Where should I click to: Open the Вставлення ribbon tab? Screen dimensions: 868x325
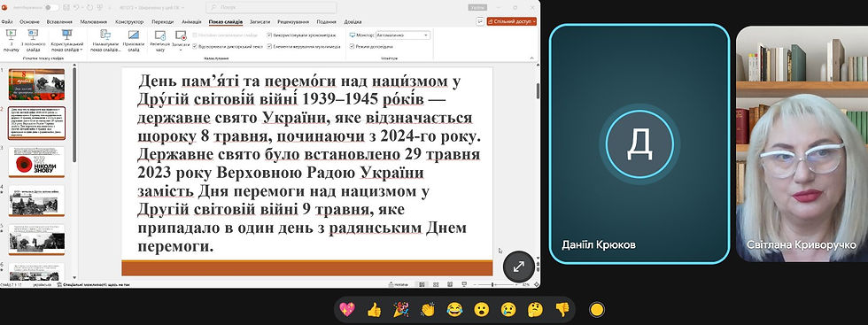tap(59, 21)
